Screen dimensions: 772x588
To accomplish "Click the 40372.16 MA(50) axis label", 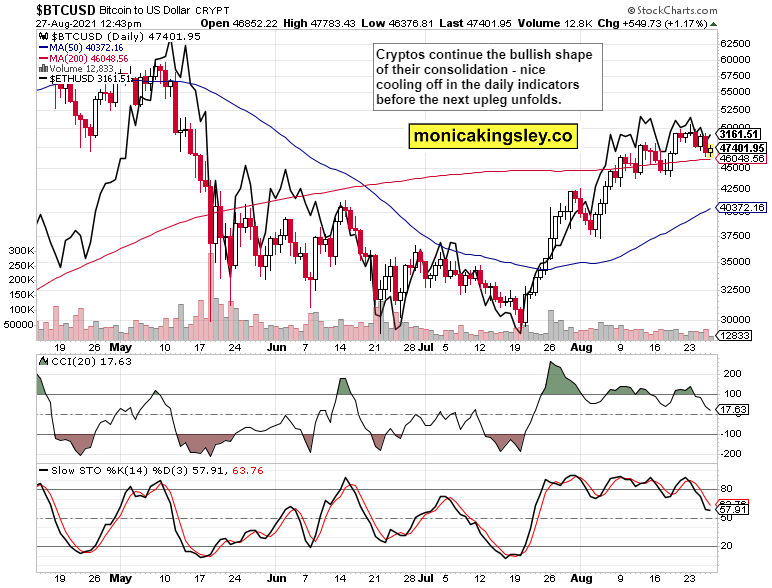I will coord(741,207).
